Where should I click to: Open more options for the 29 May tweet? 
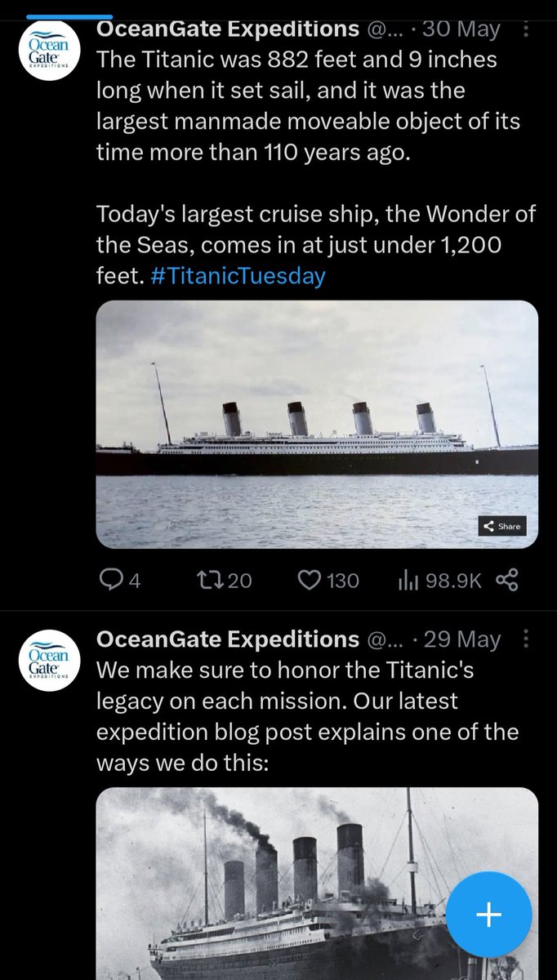526,639
